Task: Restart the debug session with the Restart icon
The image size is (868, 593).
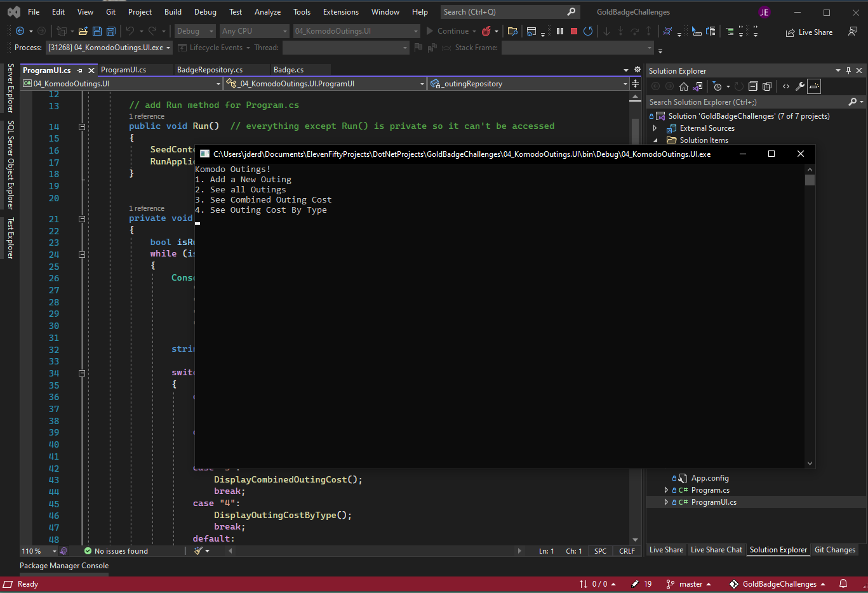Action: pos(588,31)
